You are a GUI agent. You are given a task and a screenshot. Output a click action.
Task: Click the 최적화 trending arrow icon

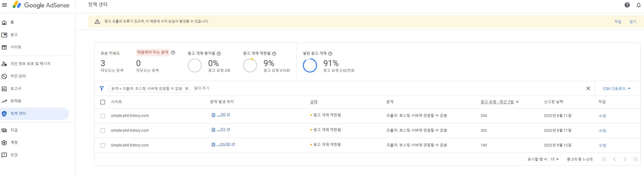tap(4, 101)
